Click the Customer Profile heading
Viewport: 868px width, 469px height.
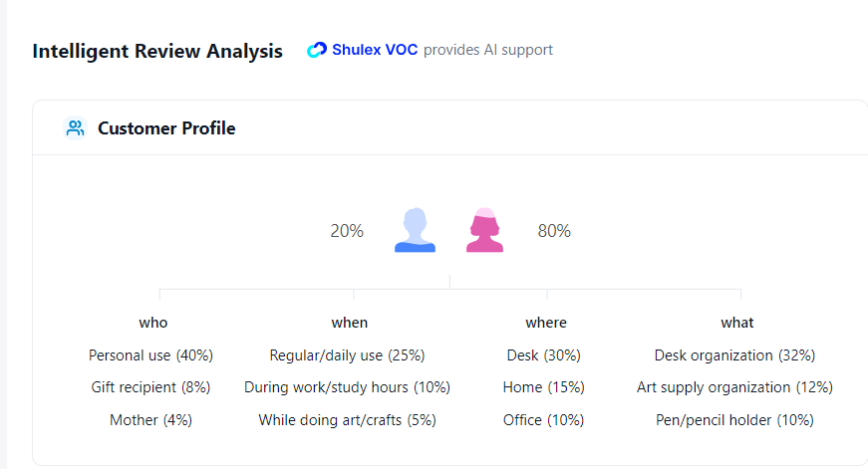pyautogui.click(x=166, y=128)
